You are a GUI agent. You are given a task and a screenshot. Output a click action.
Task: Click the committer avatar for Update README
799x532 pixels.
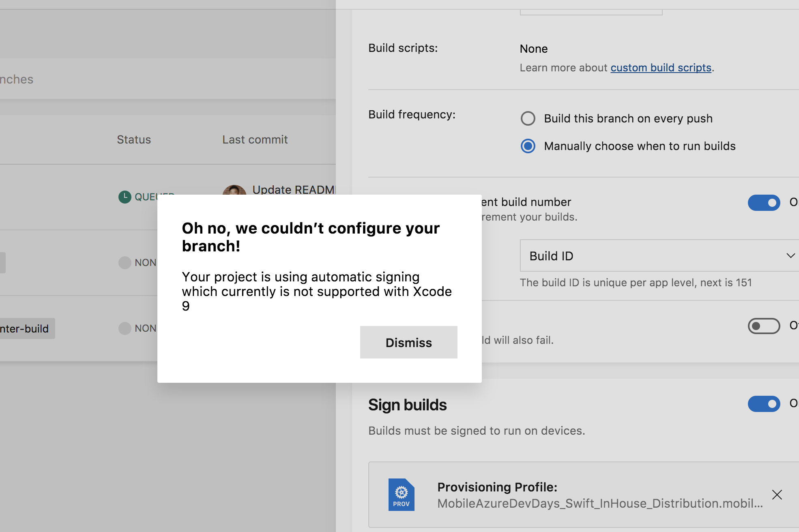234,190
